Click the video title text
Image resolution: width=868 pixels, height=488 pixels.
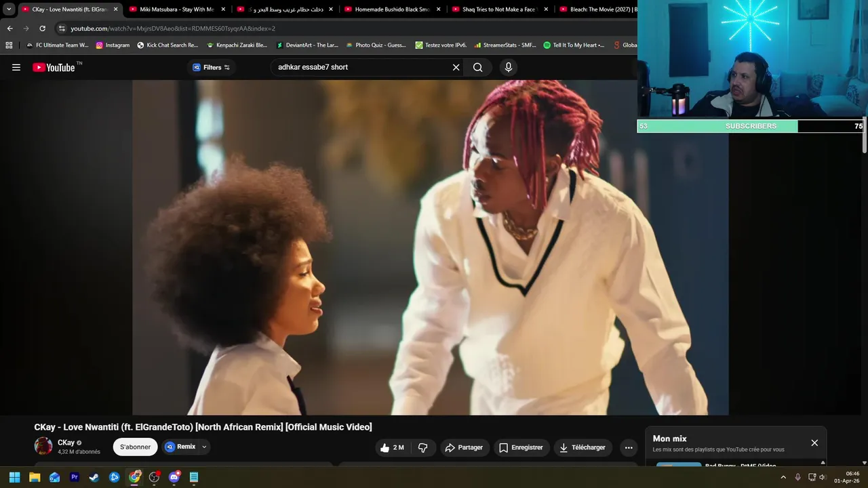[203, 427]
